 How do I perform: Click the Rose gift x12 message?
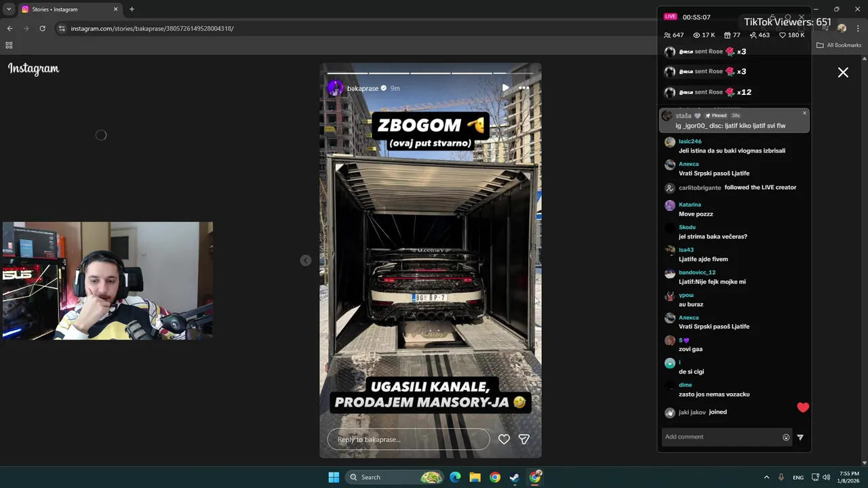click(708, 92)
